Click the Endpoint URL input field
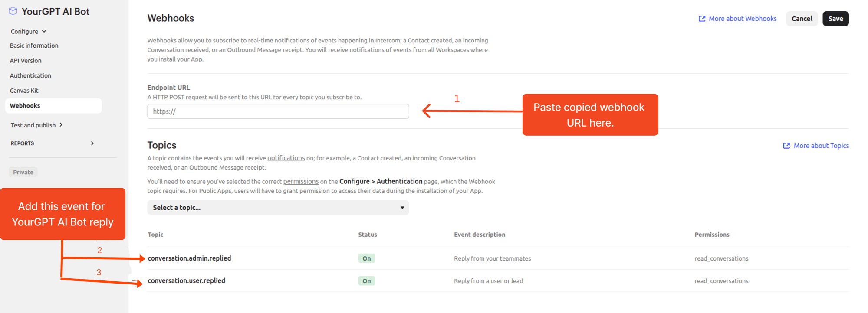This screenshot has width=868, height=313. tap(278, 111)
